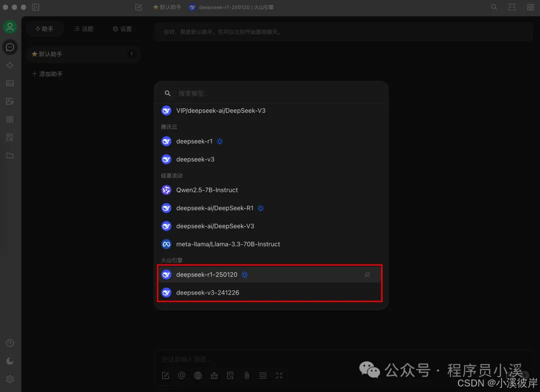Screen dimensions: 540x392
Task: Click the 硅基流动 group label
Action: [x=171, y=175]
